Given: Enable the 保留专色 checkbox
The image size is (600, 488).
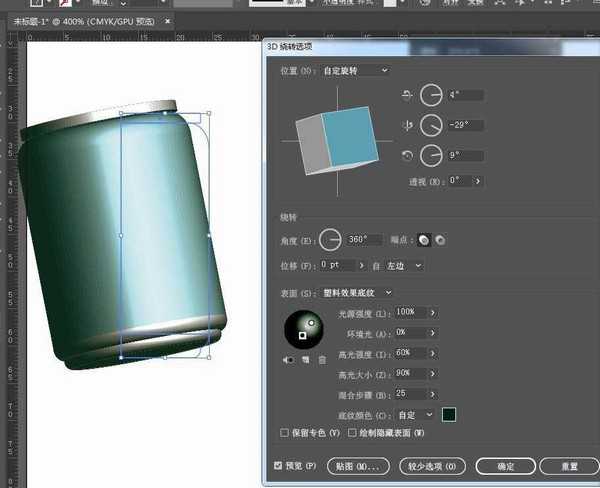Looking at the screenshot, I should (x=285, y=433).
